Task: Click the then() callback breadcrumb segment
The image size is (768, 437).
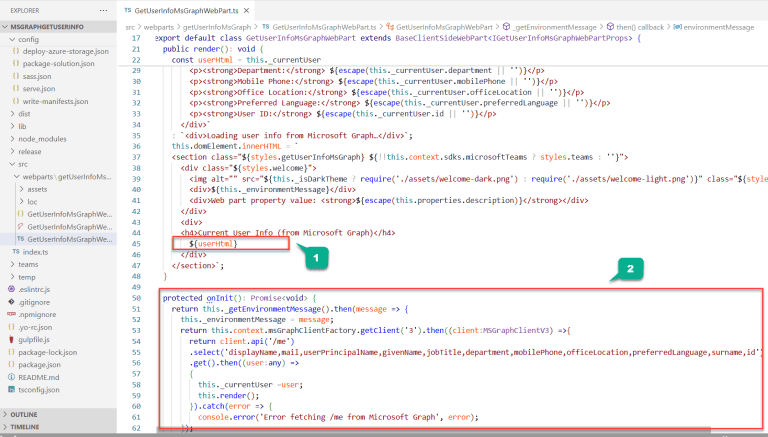Action: coord(640,27)
